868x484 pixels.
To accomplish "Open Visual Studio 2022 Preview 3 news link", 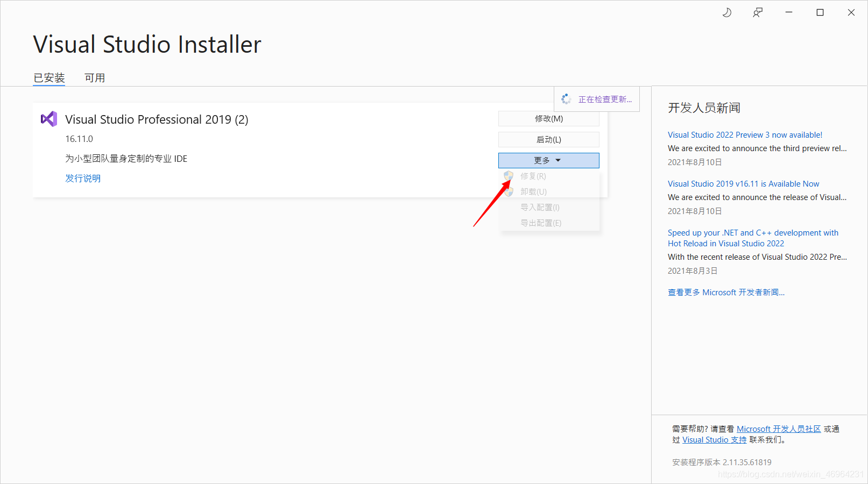I will [745, 135].
